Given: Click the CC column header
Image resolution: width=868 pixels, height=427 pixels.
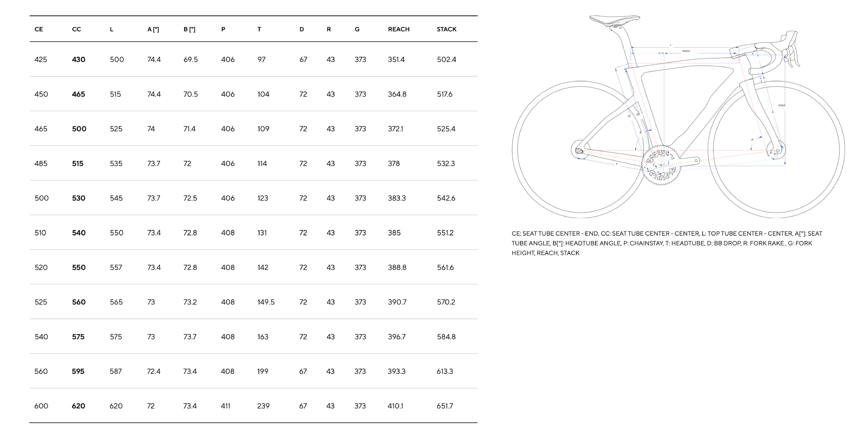Looking at the screenshot, I should tap(76, 29).
